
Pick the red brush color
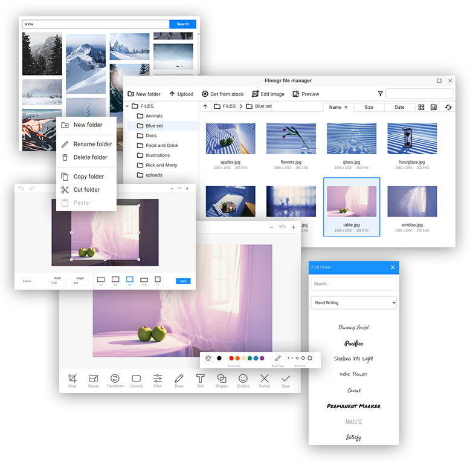tap(231, 358)
